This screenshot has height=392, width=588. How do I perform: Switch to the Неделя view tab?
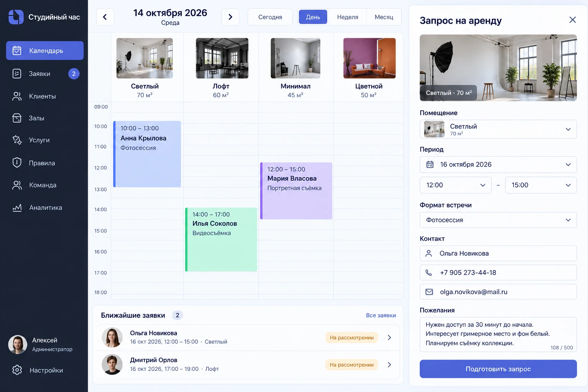pos(348,17)
